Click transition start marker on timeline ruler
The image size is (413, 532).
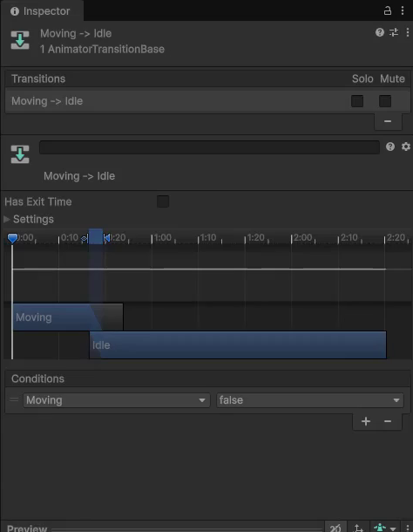[x=85, y=238]
